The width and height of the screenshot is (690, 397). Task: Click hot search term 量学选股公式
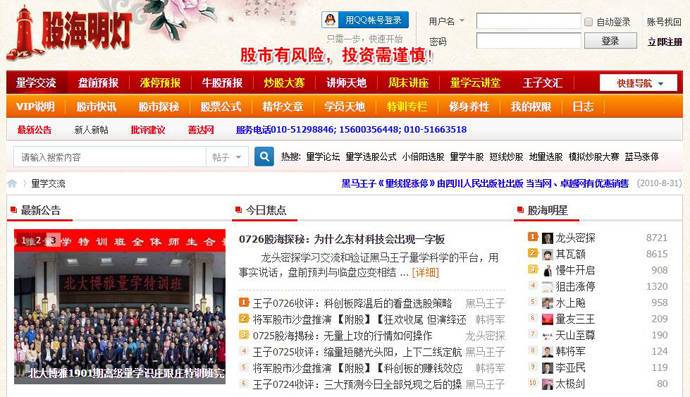pos(371,157)
